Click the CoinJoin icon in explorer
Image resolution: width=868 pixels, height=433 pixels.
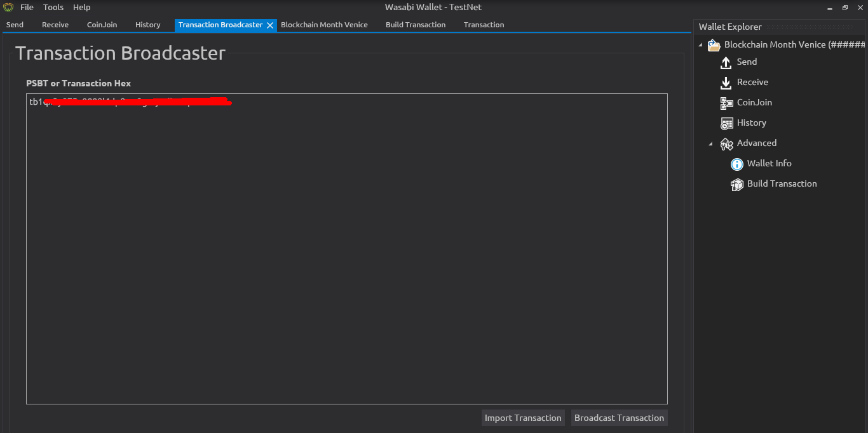(726, 103)
